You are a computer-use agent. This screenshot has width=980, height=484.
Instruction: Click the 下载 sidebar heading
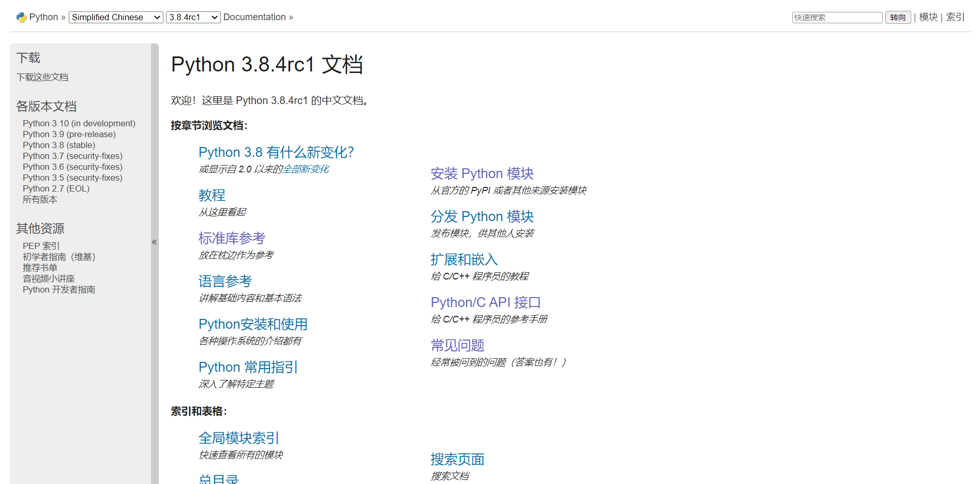click(x=28, y=57)
